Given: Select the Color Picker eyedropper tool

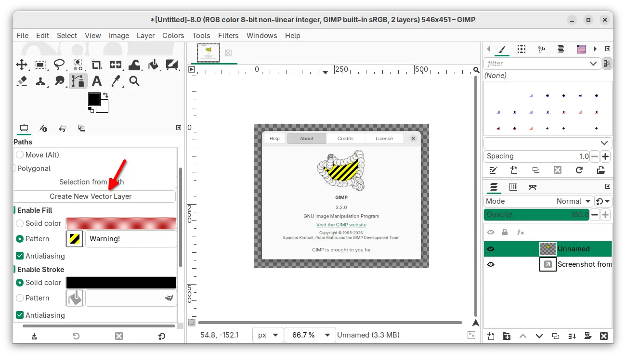Looking at the screenshot, I should coord(116,81).
